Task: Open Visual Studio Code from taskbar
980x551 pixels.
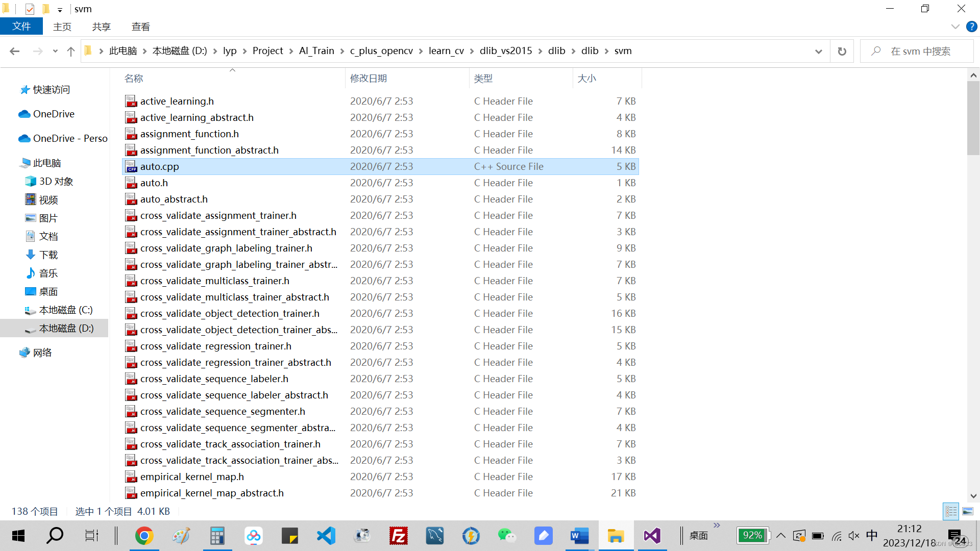Action: coord(326,536)
